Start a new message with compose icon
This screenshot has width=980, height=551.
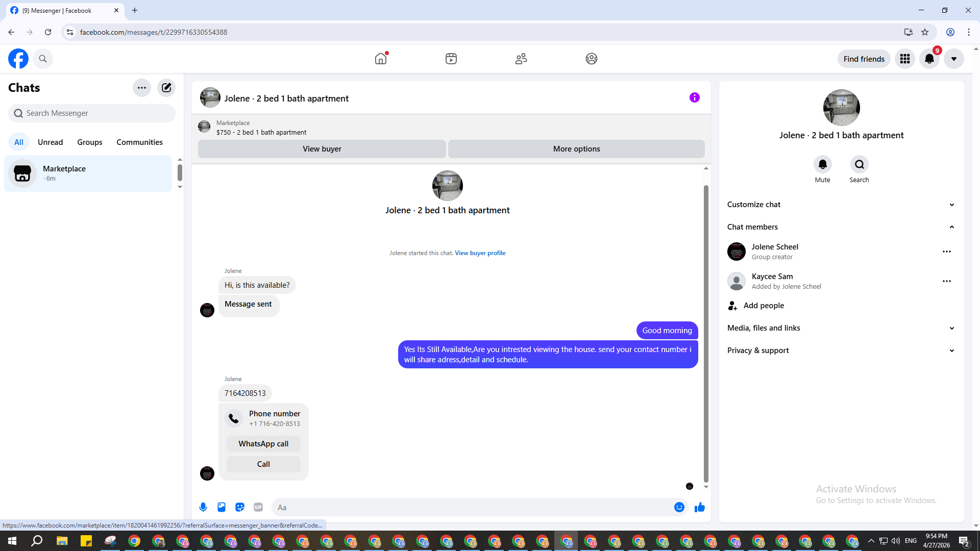pos(166,88)
